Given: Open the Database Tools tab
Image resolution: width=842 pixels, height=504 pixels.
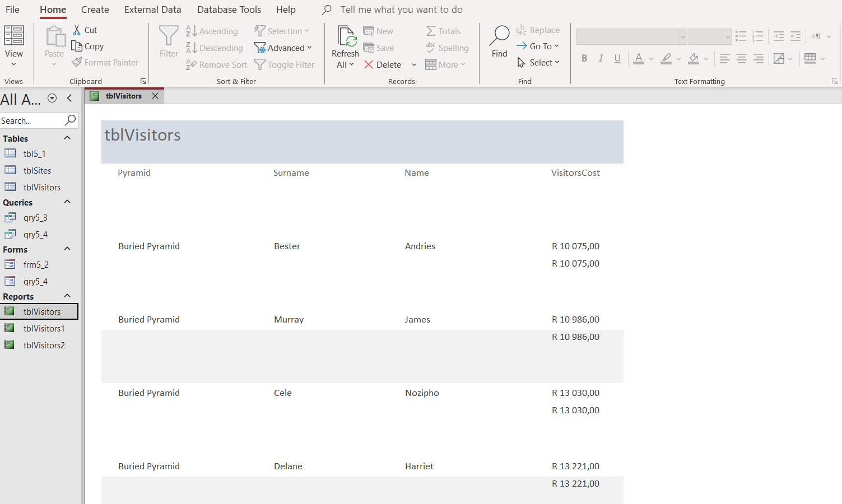Looking at the screenshot, I should click(229, 10).
